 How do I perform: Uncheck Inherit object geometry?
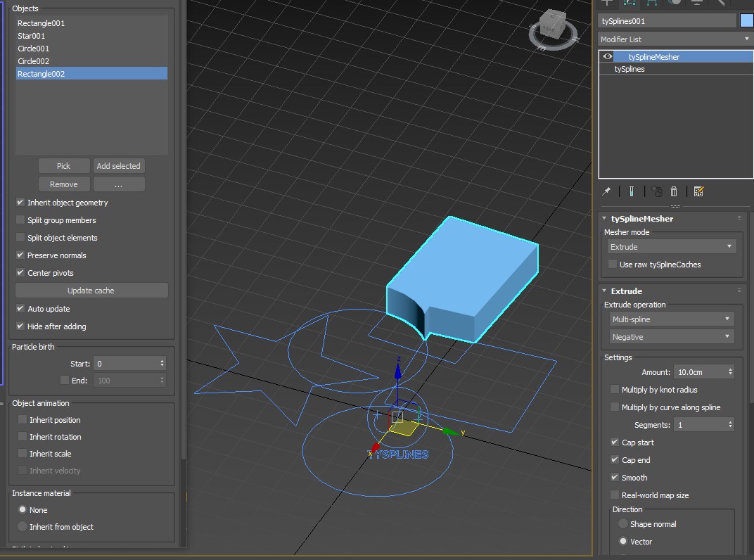pyautogui.click(x=20, y=202)
